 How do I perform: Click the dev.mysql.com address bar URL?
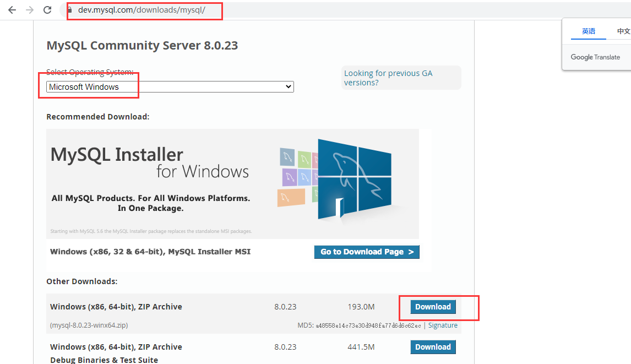pos(142,10)
